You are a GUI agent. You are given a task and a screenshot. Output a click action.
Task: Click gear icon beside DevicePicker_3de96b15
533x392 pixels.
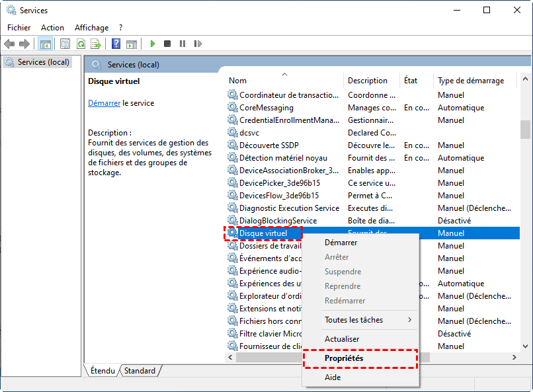[233, 183]
